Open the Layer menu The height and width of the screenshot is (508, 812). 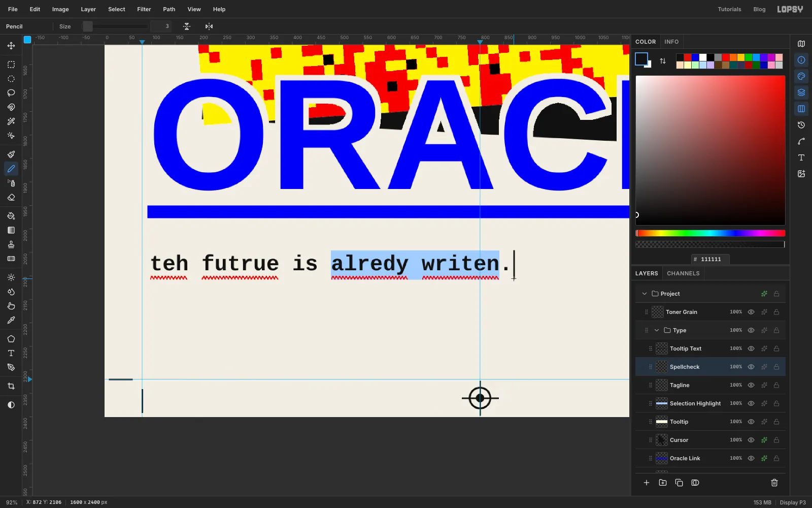(x=88, y=9)
